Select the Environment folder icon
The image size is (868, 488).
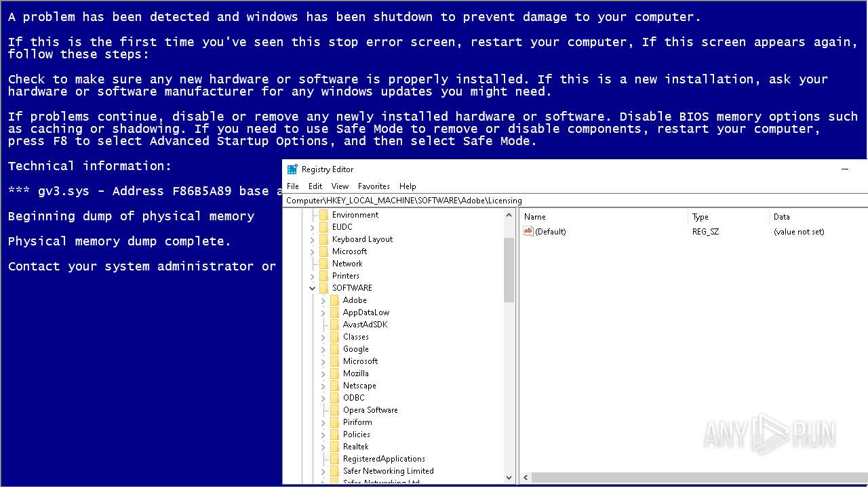click(x=323, y=215)
